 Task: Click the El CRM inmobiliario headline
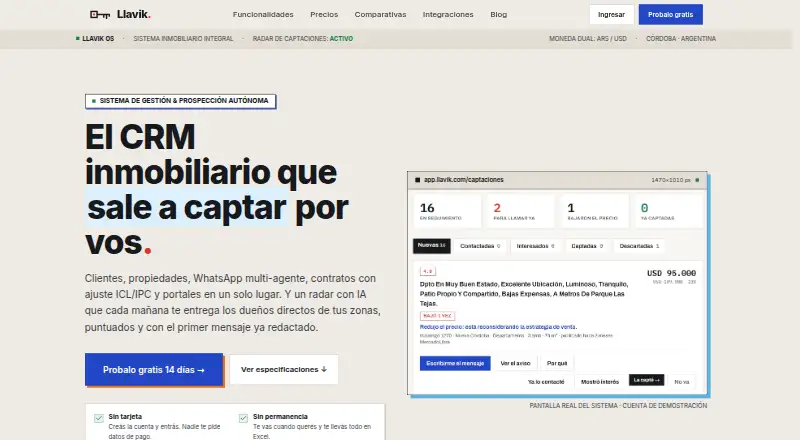(216, 189)
